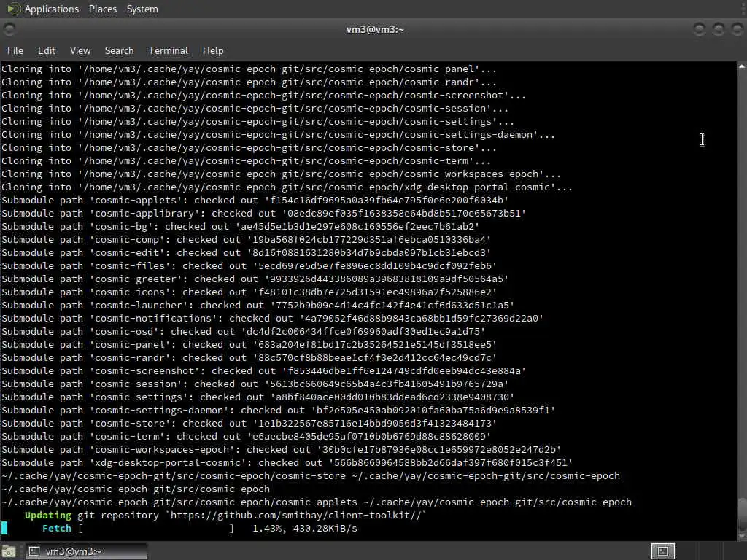Click the cosmic-launcher submodule line
The width and height of the screenshot is (747, 560).
258,305
